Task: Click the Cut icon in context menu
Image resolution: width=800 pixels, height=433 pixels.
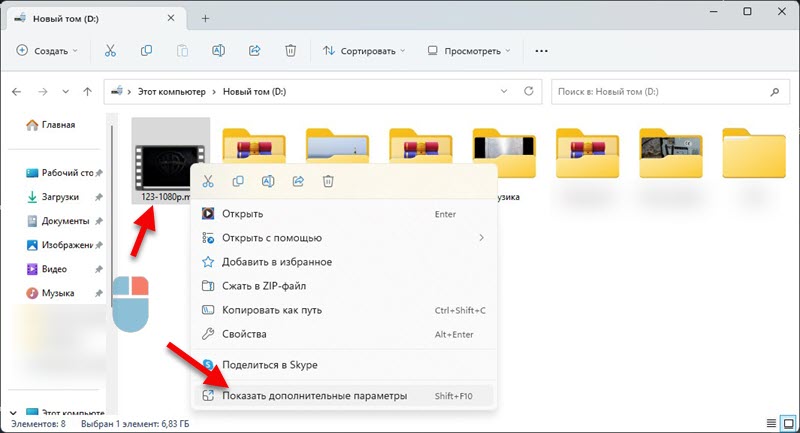Action: click(208, 181)
